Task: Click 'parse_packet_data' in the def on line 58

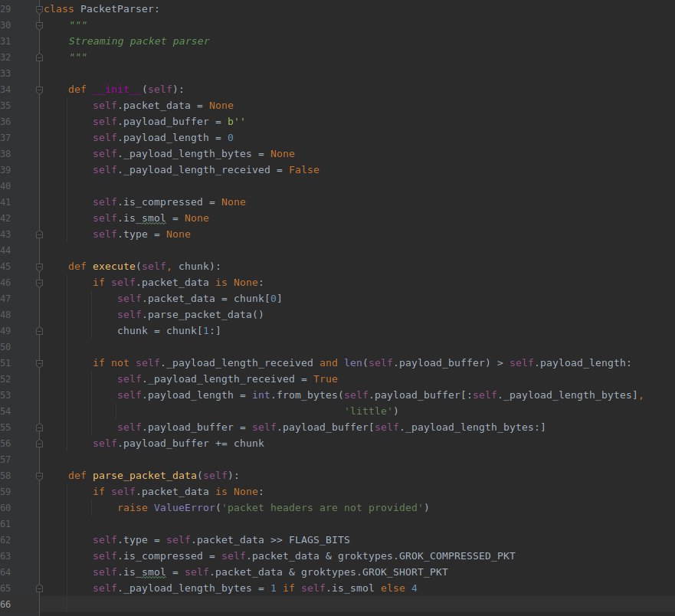Action: point(145,476)
